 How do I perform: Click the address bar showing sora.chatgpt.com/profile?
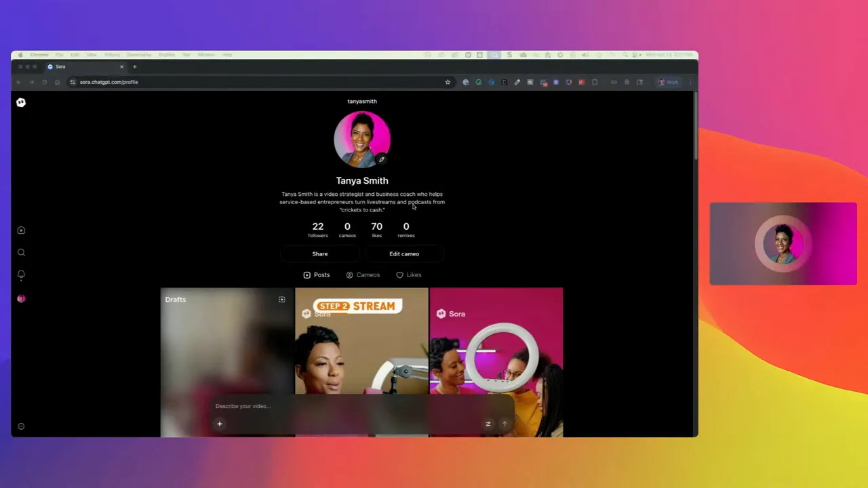tap(261, 82)
